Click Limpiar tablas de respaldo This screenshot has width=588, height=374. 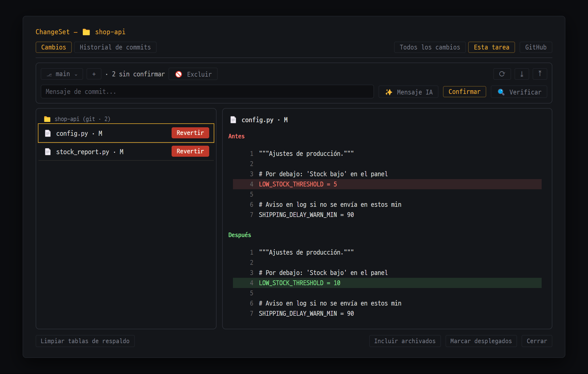coord(85,341)
